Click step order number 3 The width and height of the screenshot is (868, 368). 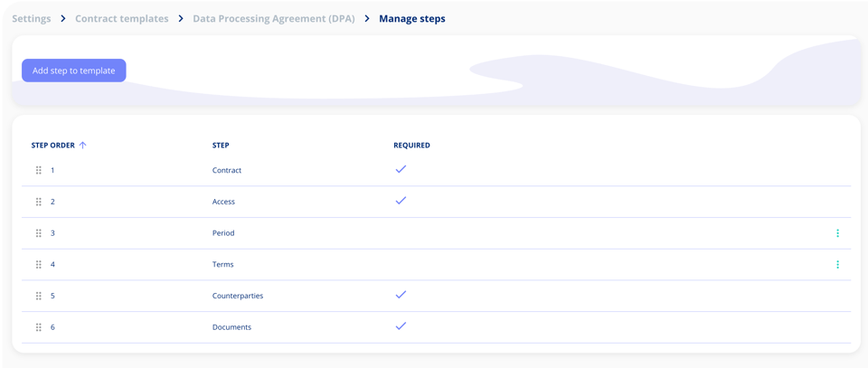[x=52, y=233]
